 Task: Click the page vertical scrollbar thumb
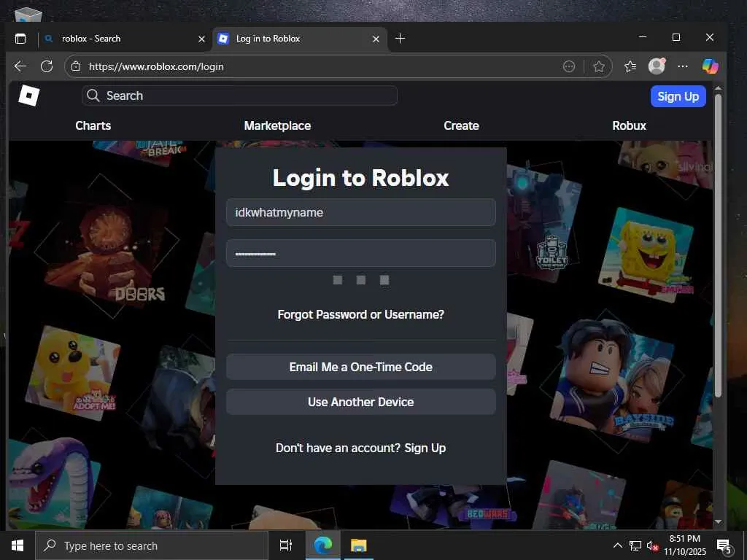(x=718, y=245)
